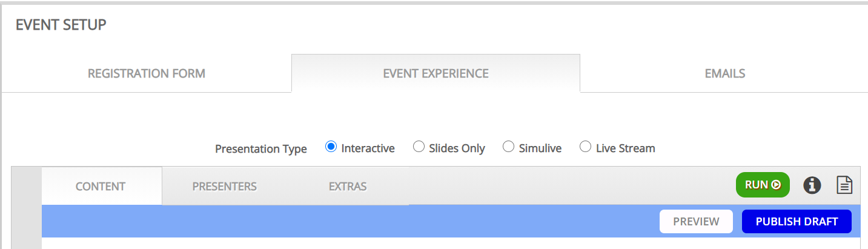
Task: Open the Content sub-tab
Action: 101,186
